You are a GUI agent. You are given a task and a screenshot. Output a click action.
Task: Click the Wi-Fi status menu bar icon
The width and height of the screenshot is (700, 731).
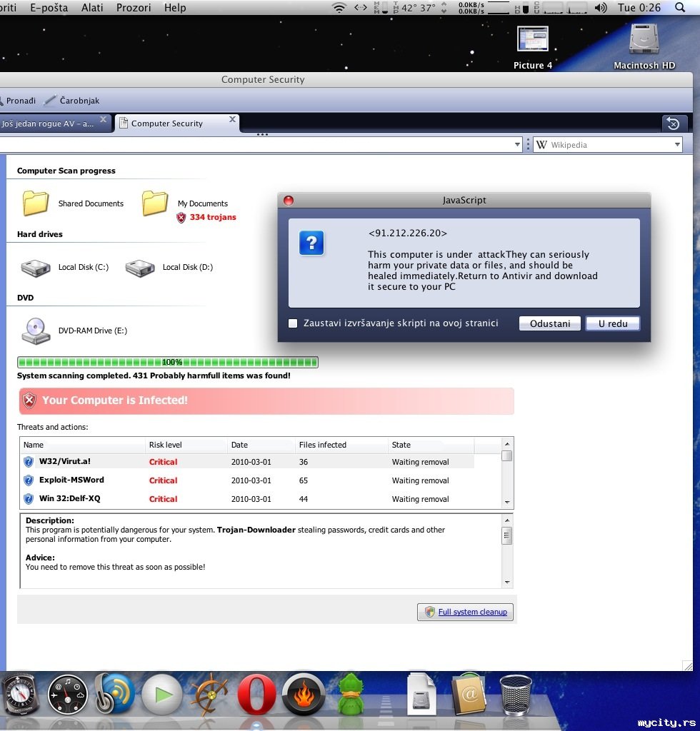pos(339,7)
